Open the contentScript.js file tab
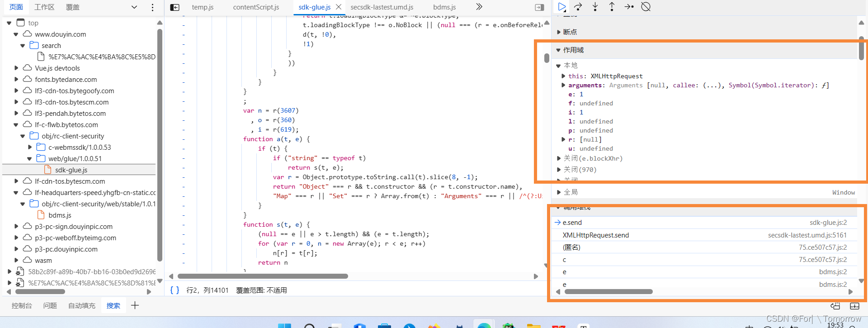The height and width of the screenshot is (328, 868). coord(256,7)
